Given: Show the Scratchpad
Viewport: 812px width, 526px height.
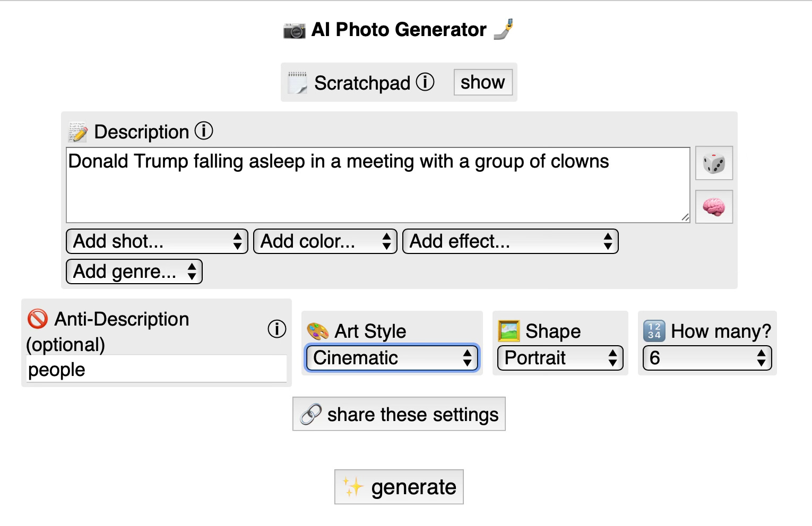Looking at the screenshot, I should (x=482, y=82).
